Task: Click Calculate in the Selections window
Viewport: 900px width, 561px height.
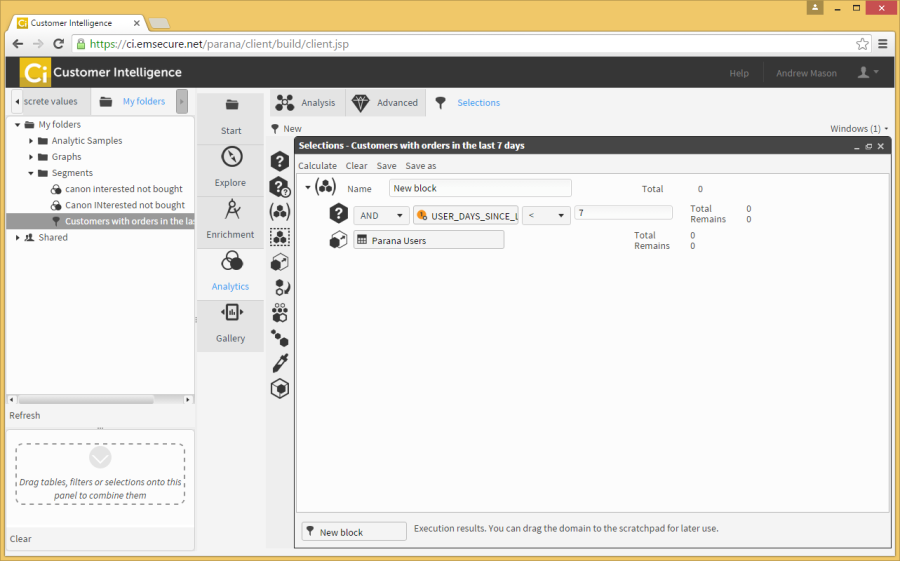Action: [x=318, y=166]
